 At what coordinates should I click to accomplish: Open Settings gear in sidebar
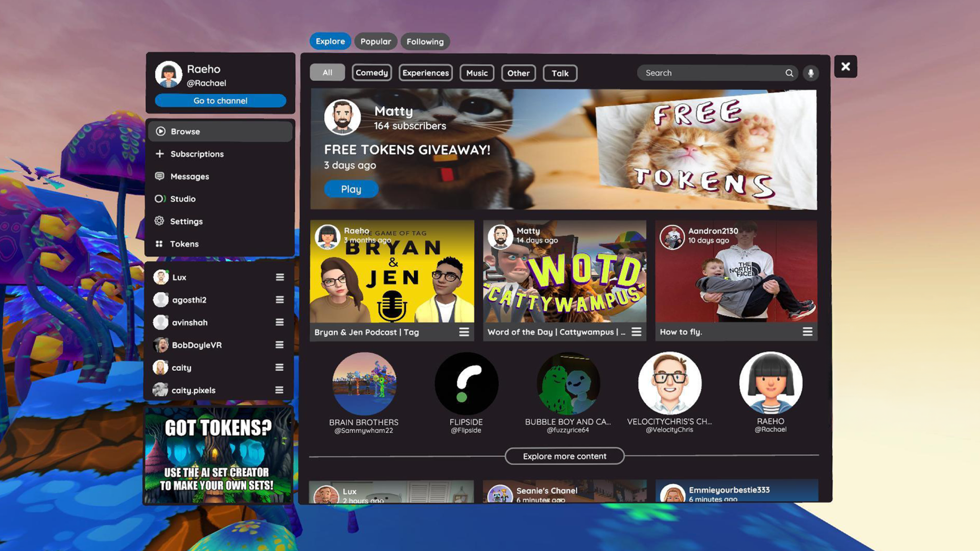(186, 222)
